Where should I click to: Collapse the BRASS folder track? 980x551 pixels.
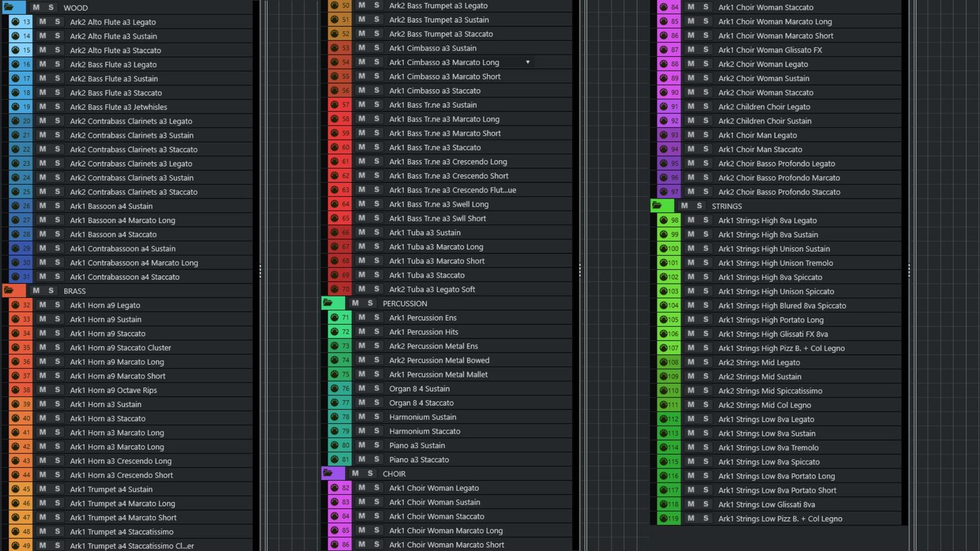[9, 290]
